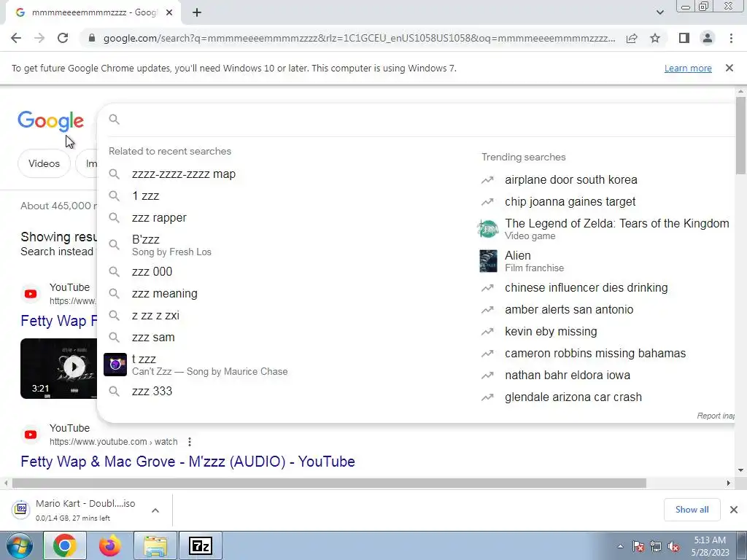
Task: Dismiss the Windows 7 update infobar
Action: [729, 68]
